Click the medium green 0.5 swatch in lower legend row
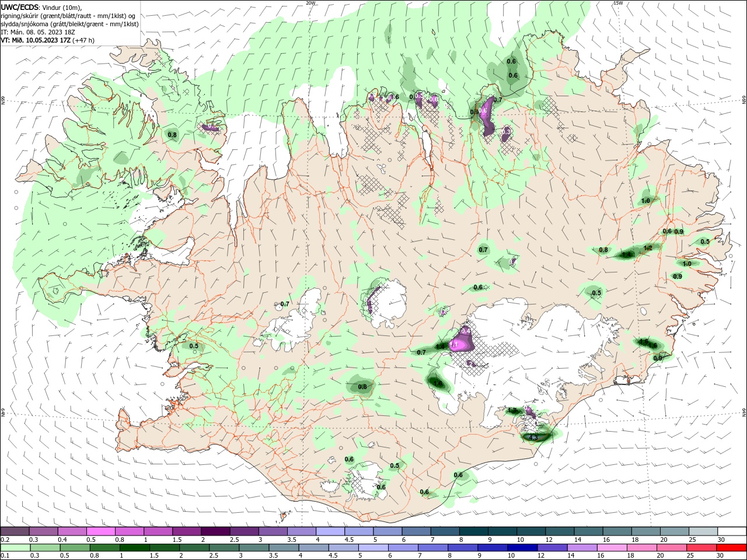The height and width of the screenshot is (560, 747). 75,548
